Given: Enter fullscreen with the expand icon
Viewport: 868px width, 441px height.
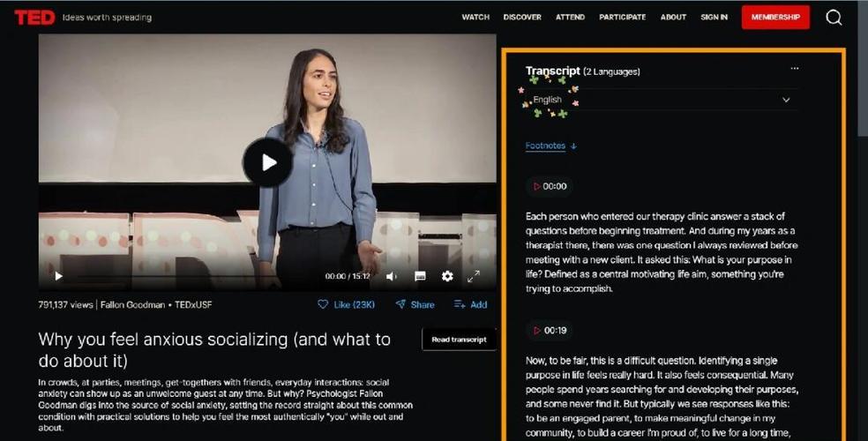Looking at the screenshot, I should 474,276.
